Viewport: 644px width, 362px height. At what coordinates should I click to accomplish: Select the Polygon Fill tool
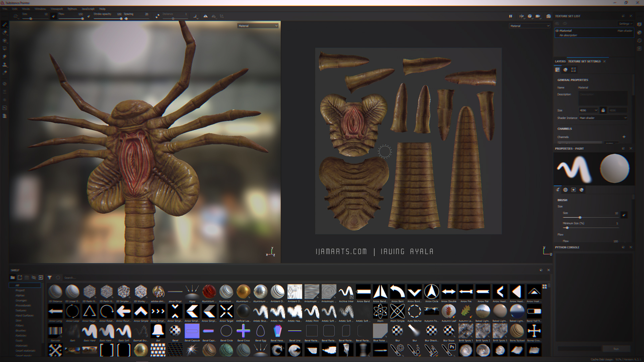[x=5, y=49]
